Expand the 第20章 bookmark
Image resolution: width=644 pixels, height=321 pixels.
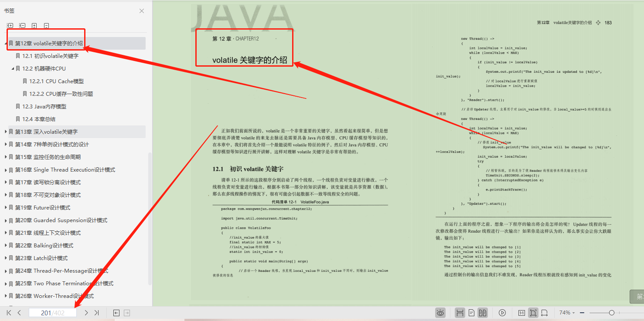6,220
